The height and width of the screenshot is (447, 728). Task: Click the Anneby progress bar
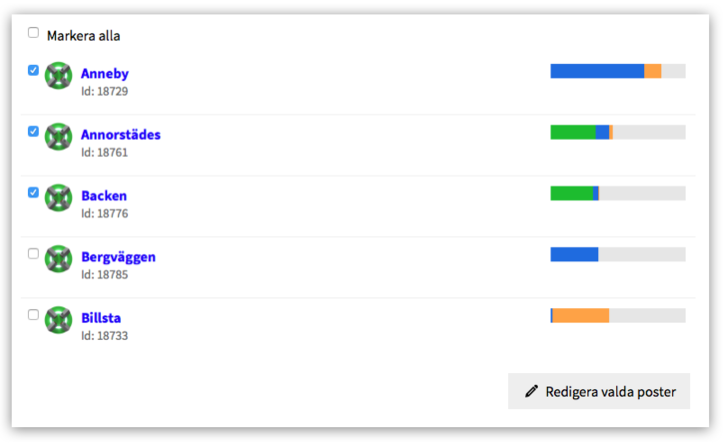617,71
